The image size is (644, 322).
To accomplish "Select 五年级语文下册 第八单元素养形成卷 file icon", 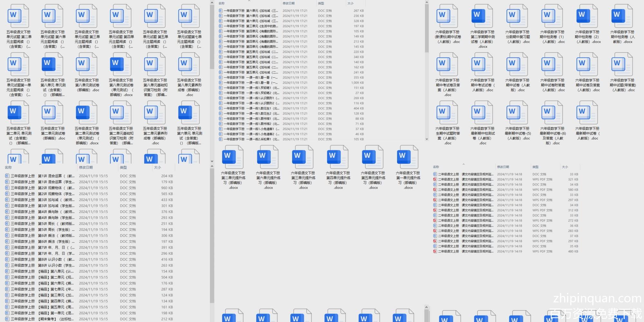I will tap(189, 64).
